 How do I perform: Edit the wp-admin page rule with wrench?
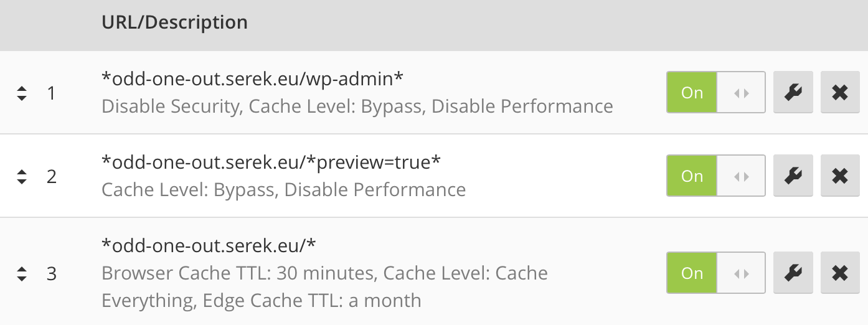coord(793,93)
